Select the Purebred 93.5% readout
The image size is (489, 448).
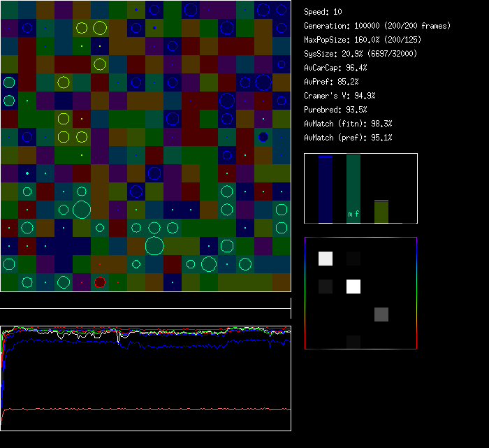click(x=335, y=110)
